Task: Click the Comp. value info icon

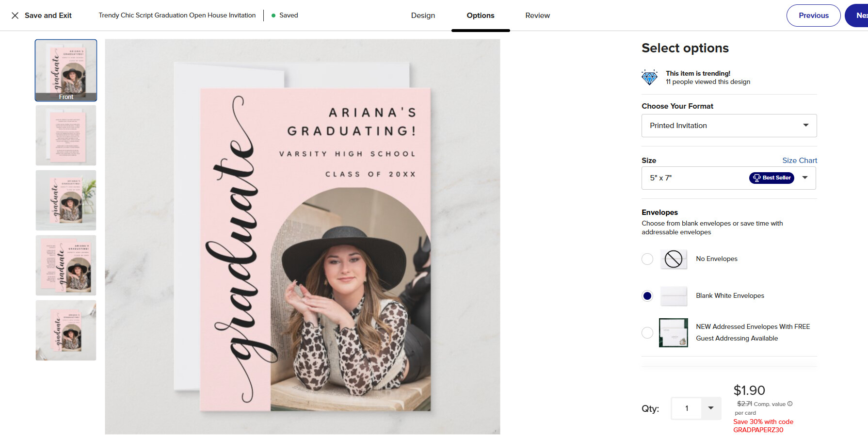Action: click(x=790, y=404)
